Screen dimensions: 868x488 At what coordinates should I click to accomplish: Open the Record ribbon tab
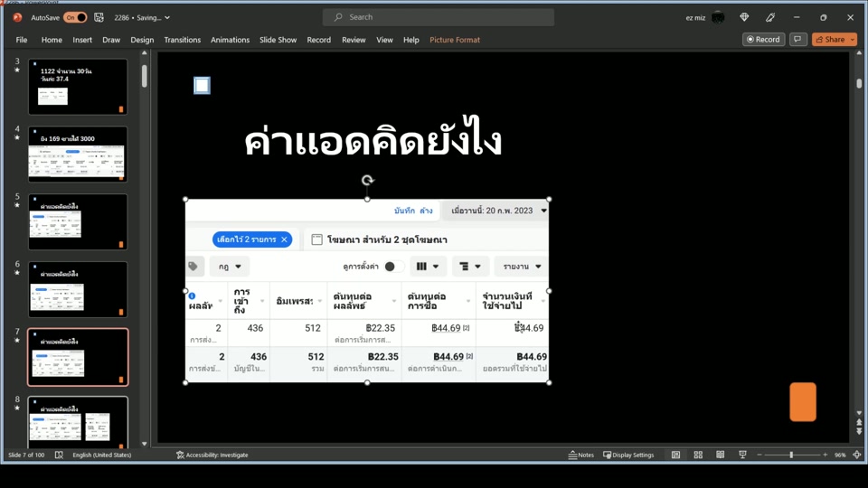click(x=319, y=40)
